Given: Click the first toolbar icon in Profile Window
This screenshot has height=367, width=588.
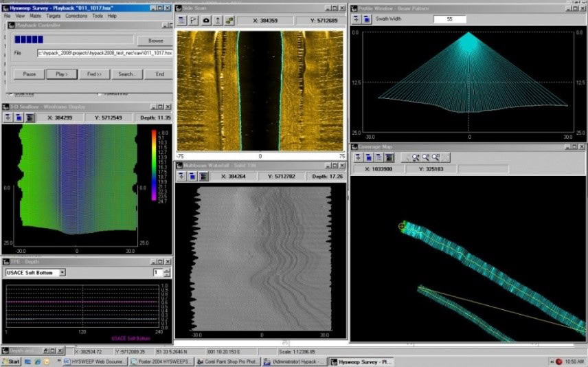Looking at the screenshot, I should pyautogui.click(x=357, y=19).
